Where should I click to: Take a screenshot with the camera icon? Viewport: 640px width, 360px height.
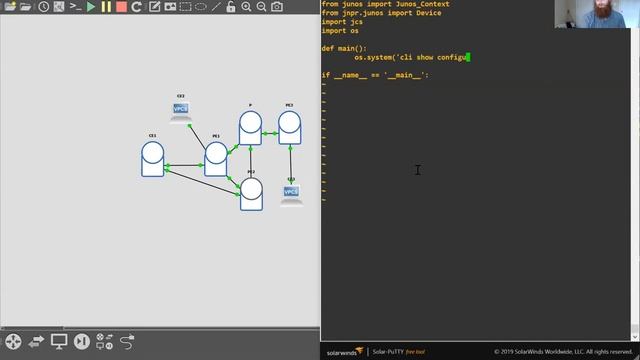pyautogui.click(x=277, y=7)
